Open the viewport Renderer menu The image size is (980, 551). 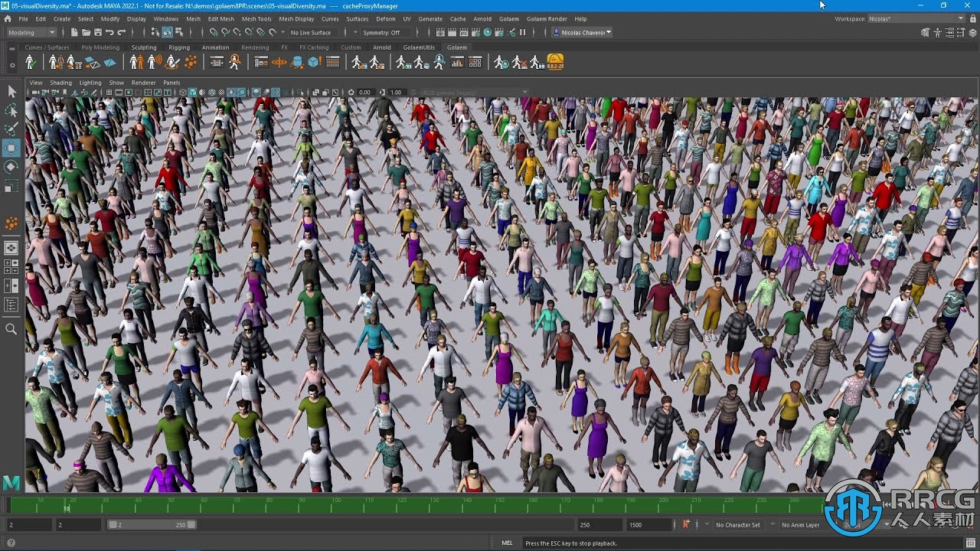click(x=143, y=83)
